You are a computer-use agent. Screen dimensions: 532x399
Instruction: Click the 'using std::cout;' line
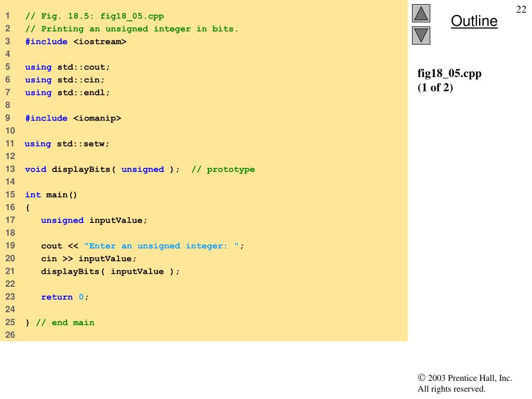68,67
